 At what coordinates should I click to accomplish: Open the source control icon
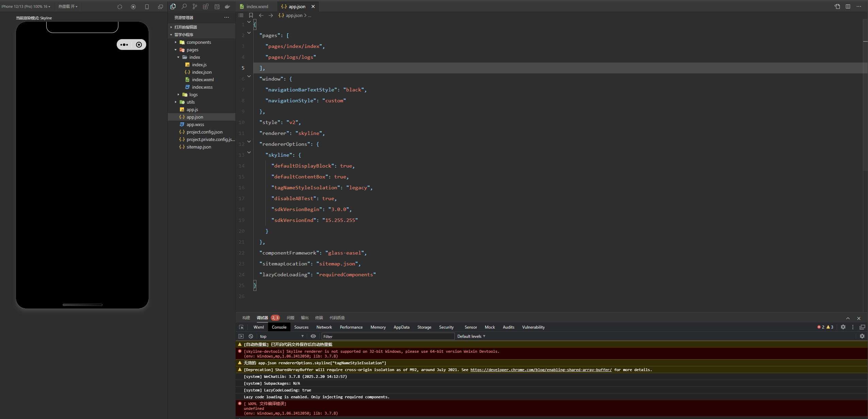pyautogui.click(x=195, y=6)
